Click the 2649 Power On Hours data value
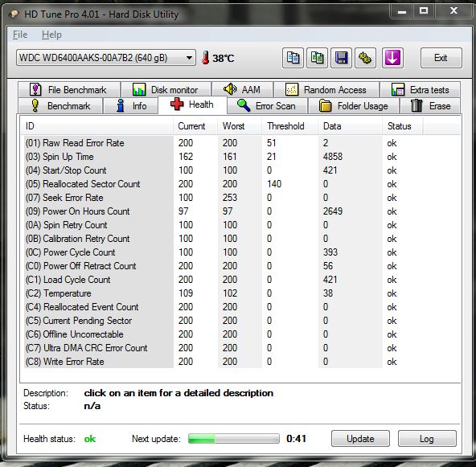The height and width of the screenshot is (467, 476). (x=333, y=211)
